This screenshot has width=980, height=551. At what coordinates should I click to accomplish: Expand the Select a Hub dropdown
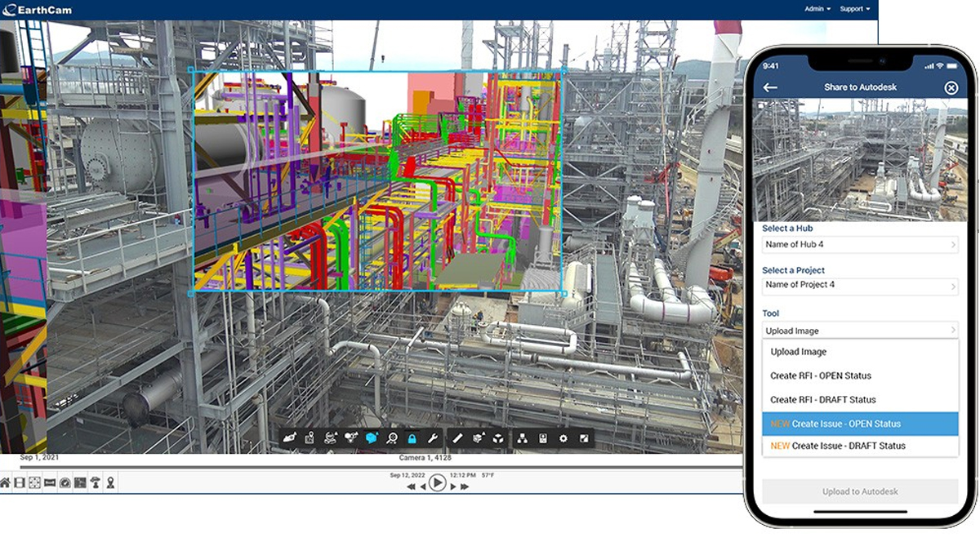tap(860, 245)
